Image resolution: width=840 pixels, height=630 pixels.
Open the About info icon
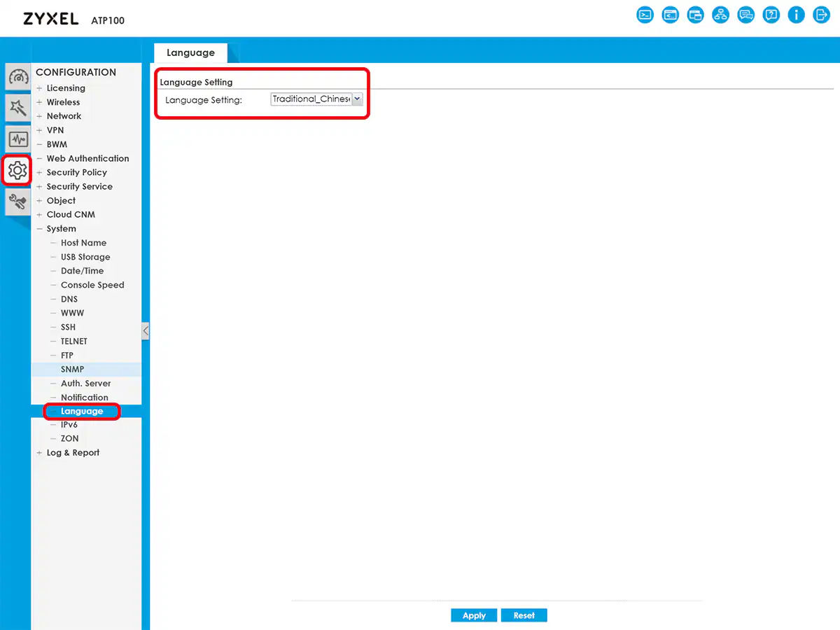796,15
